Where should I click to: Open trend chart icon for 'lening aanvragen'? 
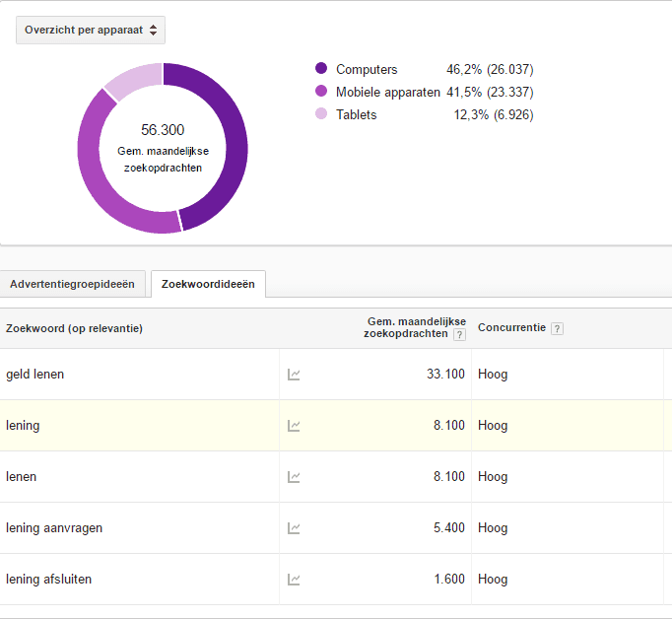tap(294, 528)
